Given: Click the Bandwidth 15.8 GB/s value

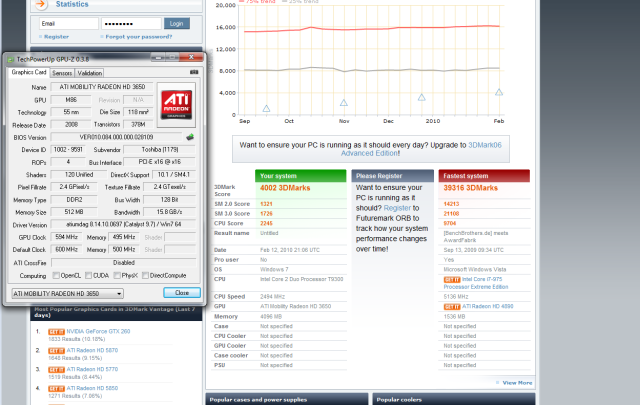Looking at the screenshot, I should (169, 212).
